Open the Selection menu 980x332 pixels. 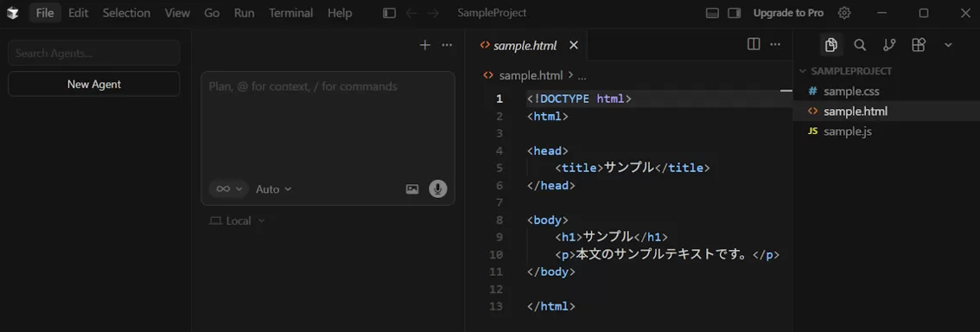point(126,13)
